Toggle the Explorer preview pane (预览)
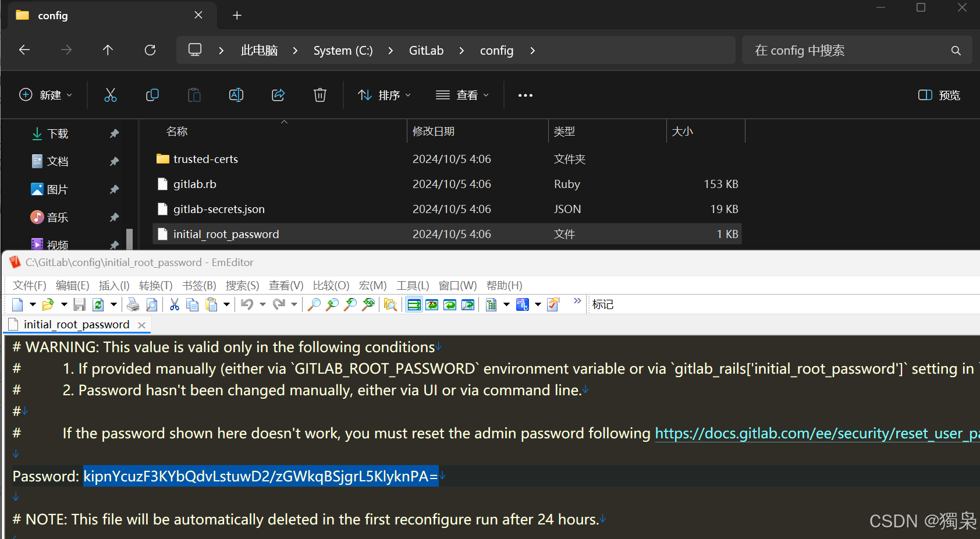 click(x=939, y=95)
